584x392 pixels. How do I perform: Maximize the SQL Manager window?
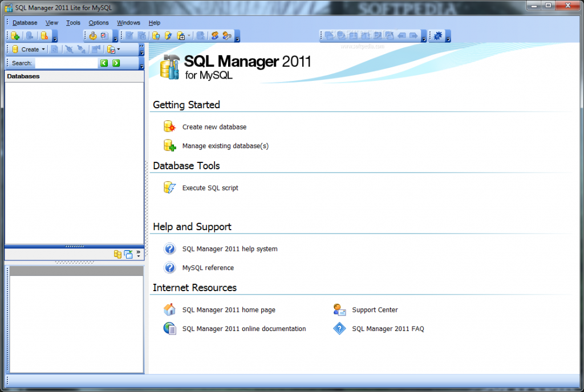point(548,5)
